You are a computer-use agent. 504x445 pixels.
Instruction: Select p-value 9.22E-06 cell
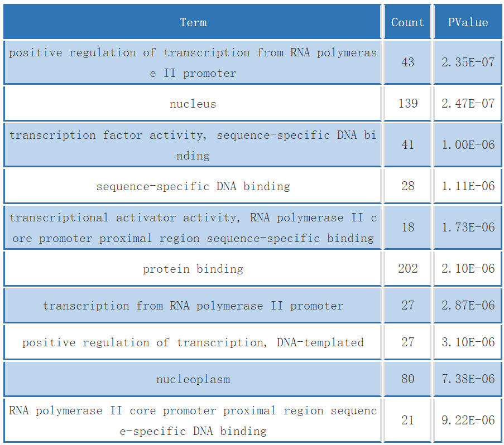[x=468, y=420]
